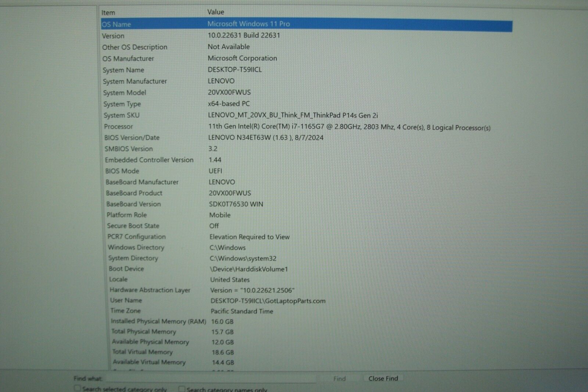Select the Processor row
588x392 pixels.
[306, 127]
